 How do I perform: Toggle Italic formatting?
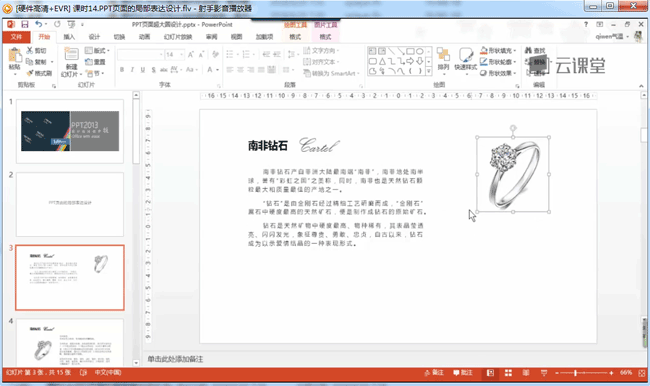click(132, 70)
